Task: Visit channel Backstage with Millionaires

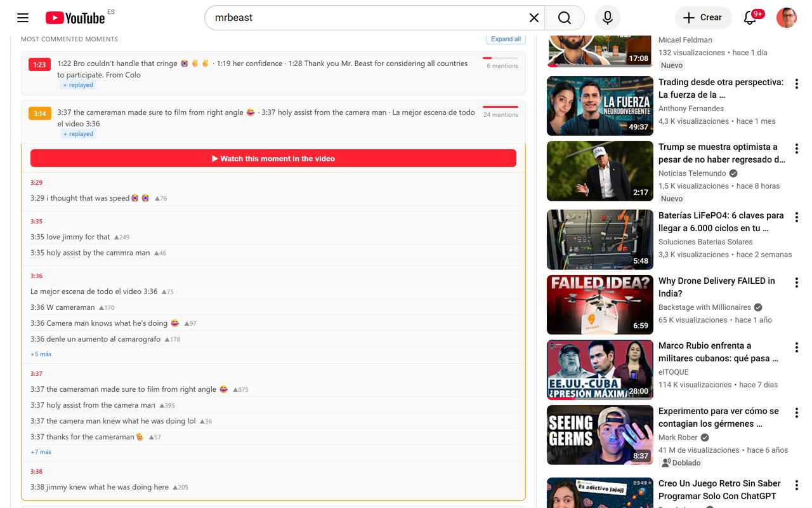Action: 705,307
